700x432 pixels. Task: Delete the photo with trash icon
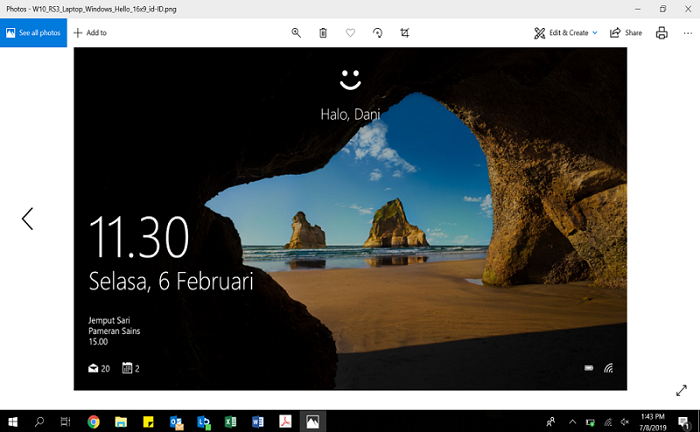click(323, 33)
